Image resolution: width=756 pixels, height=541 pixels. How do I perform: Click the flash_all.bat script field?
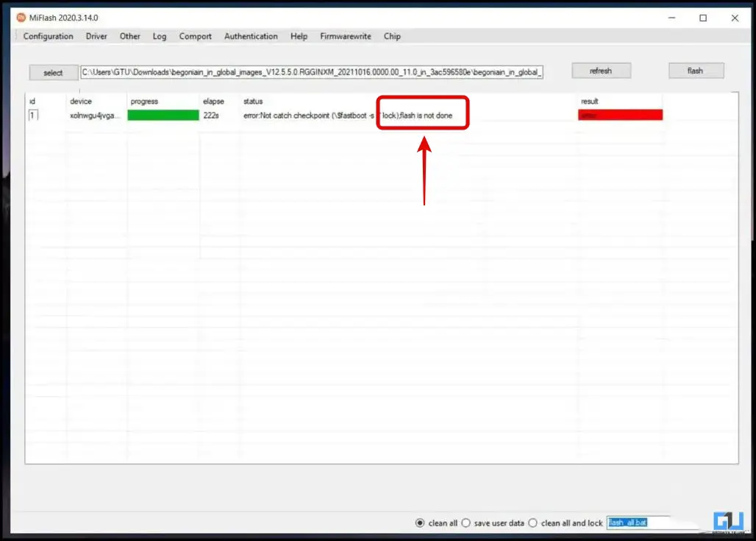pos(638,523)
